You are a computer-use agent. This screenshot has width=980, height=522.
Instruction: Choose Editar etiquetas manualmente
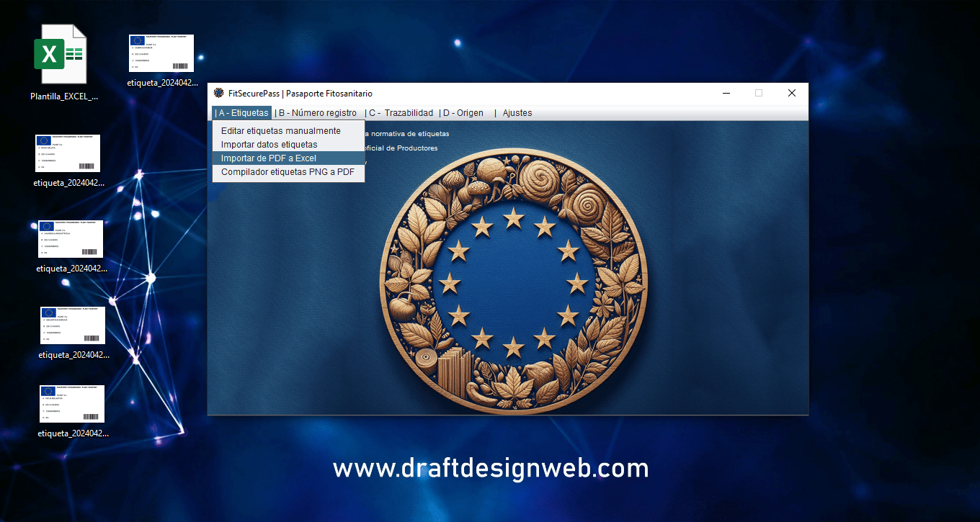click(280, 131)
